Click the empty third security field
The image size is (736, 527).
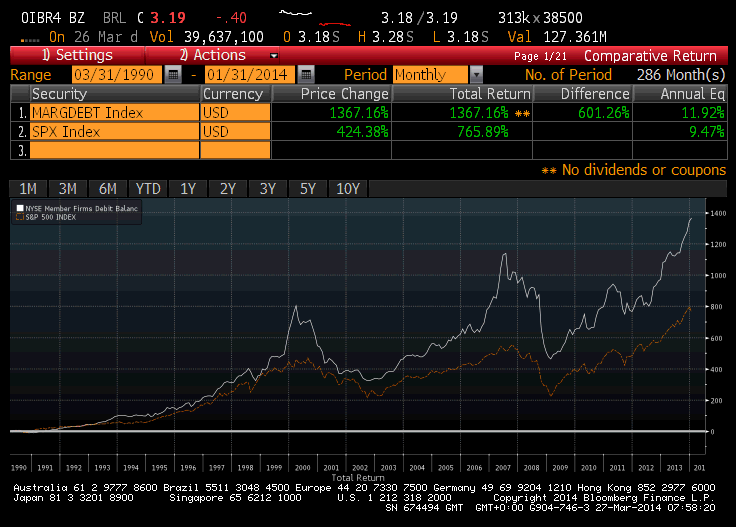click(115, 150)
